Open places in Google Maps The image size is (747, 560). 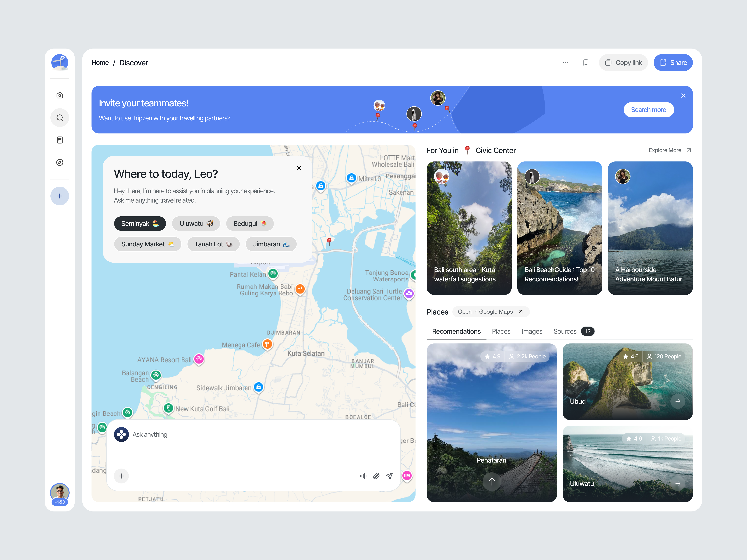click(491, 312)
